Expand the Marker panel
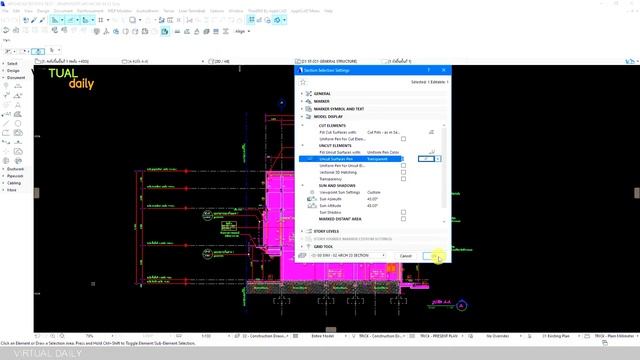The width and height of the screenshot is (640, 360). tap(302, 101)
